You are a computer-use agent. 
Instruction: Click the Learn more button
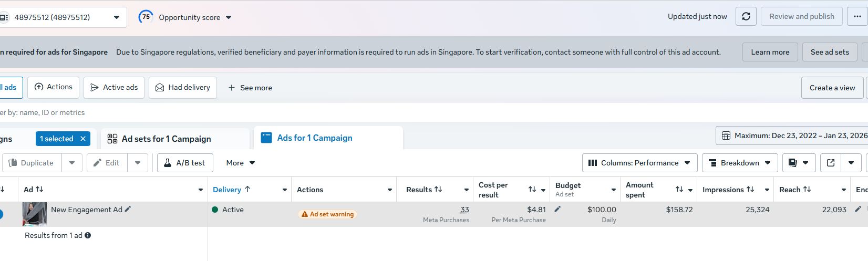tap(770, 52)
